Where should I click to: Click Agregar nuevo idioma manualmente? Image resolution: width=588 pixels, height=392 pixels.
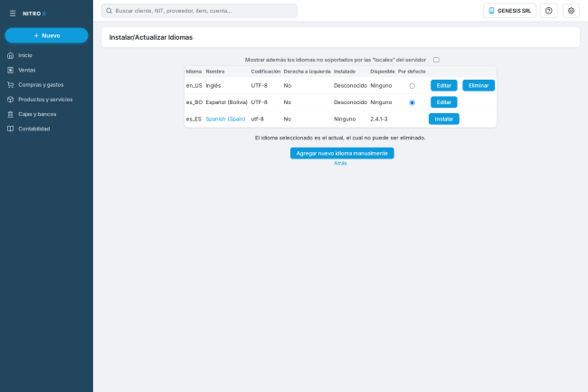click(342, 153)
